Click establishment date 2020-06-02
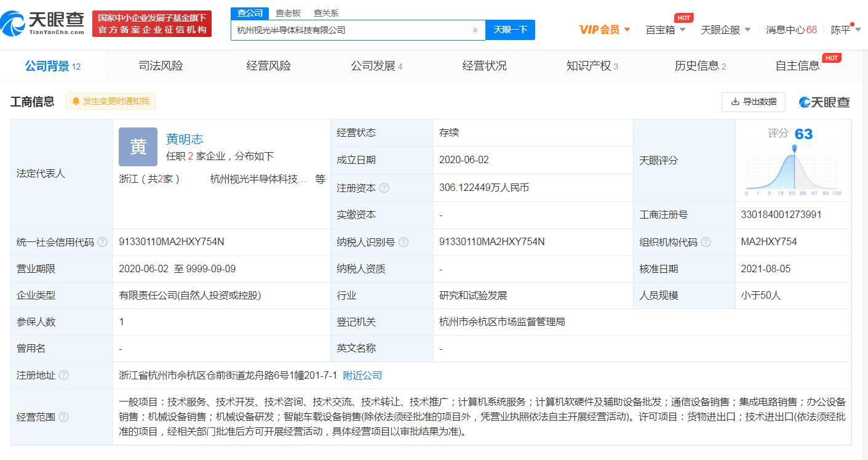The image size is (868, 460). point(464,160)
